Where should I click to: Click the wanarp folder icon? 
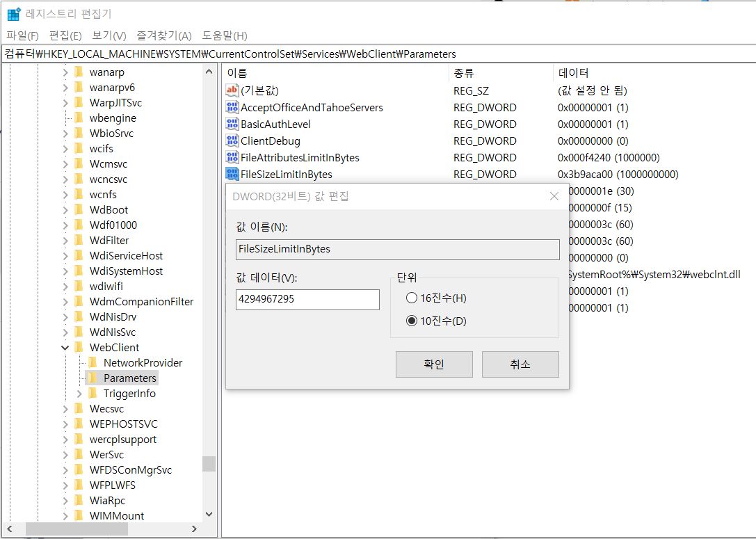click(x=79, y=72)
